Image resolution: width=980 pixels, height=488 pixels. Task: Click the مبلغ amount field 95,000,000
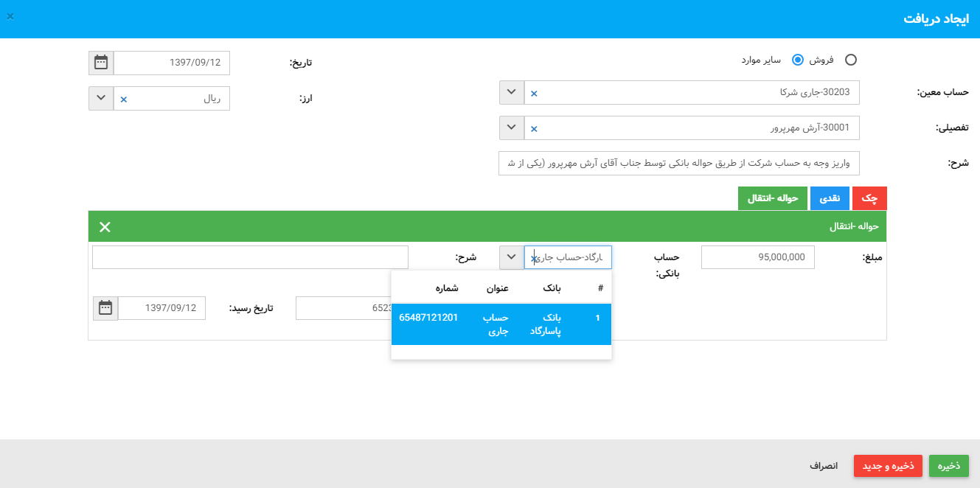[758, 257]
